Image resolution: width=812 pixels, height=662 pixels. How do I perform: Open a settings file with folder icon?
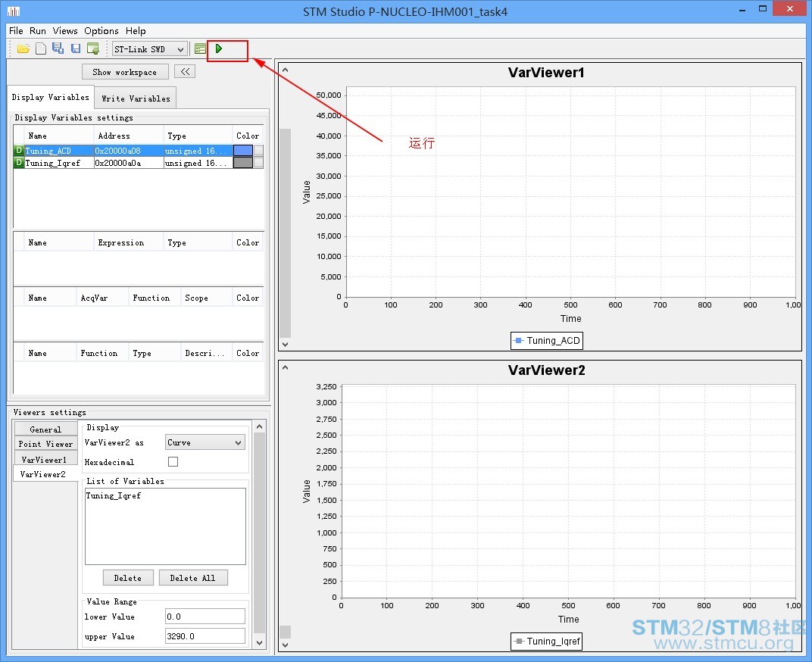[23, 48]
